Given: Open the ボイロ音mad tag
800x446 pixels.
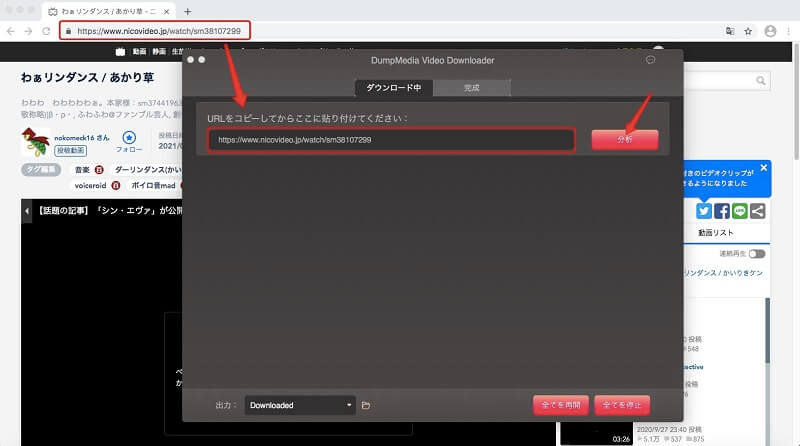Looking at the screenshot, I should coord(154,185).
